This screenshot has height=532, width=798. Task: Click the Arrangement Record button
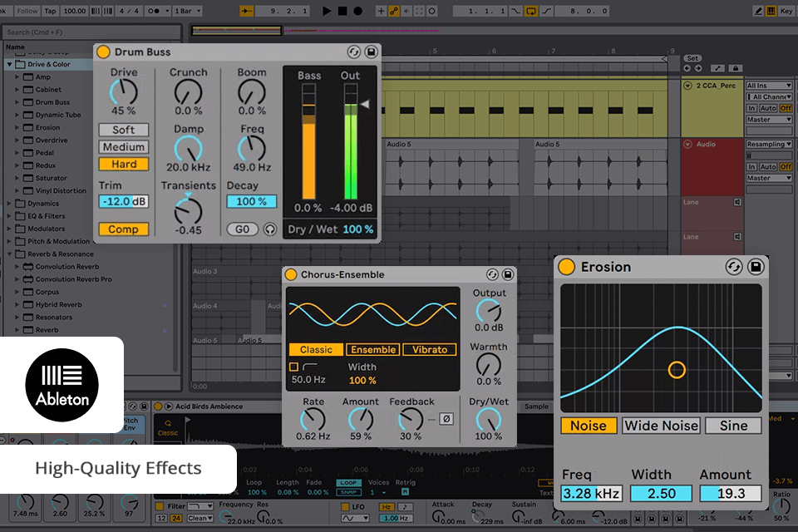(357, 11)
